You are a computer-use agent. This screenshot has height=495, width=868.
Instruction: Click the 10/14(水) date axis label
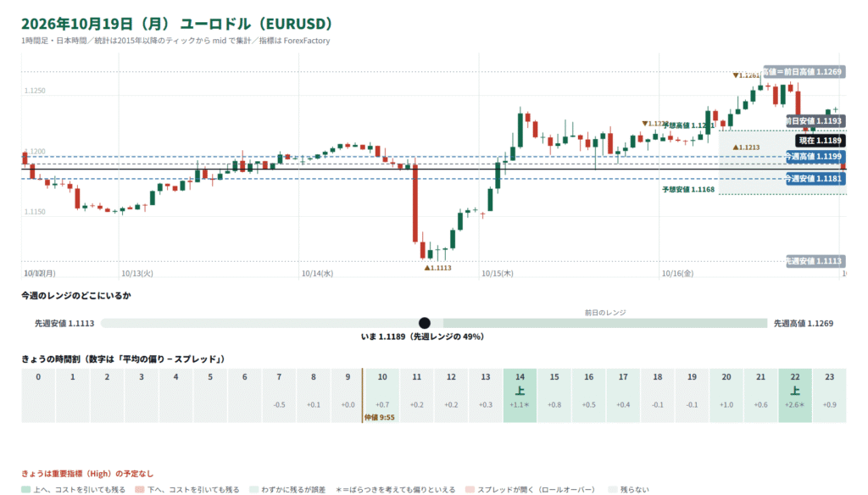coord(317,274)
